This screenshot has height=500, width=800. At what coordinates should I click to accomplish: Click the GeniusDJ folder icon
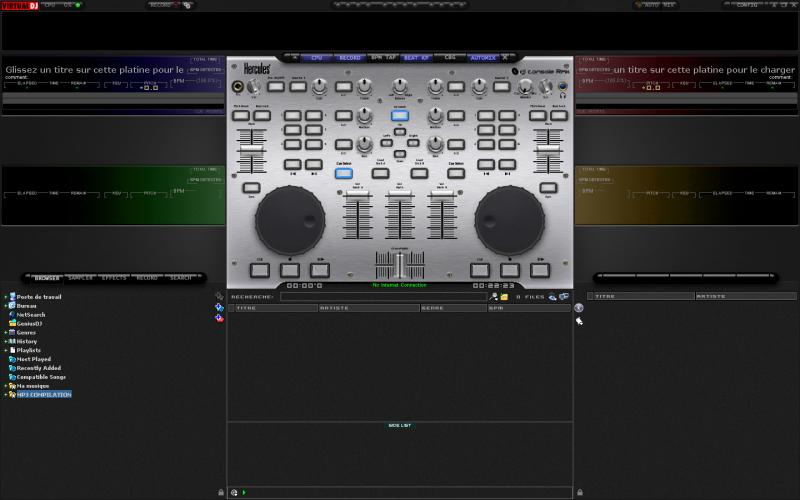[x=12, y=324]
